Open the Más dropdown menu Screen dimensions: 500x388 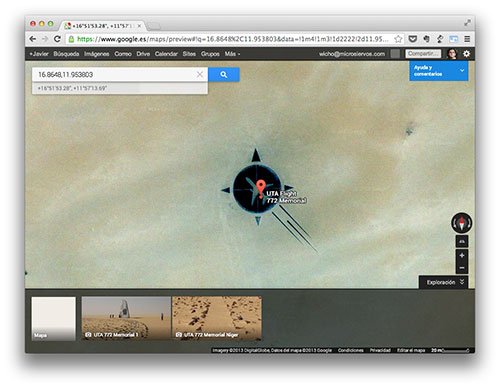(x=232, y=54)
